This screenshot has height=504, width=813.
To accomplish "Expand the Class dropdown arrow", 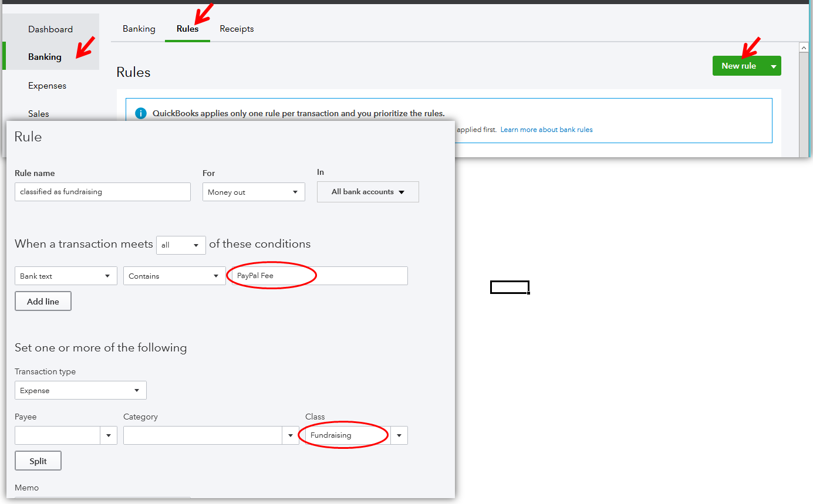I will click(399, 435).
